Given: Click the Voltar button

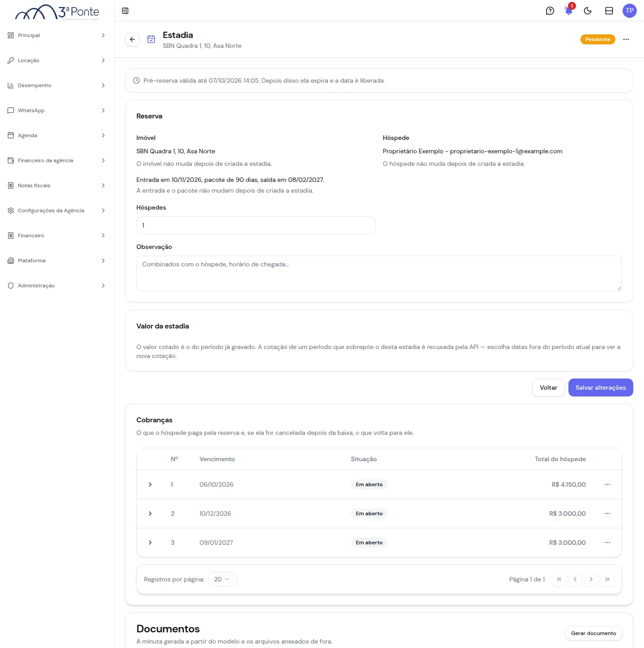Looking at the screenshot, I should [548, 387].
